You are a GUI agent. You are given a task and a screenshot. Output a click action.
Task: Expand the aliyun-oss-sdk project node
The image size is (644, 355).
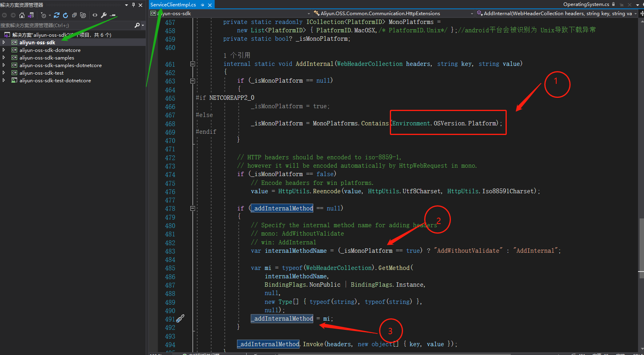click(4, 42)
